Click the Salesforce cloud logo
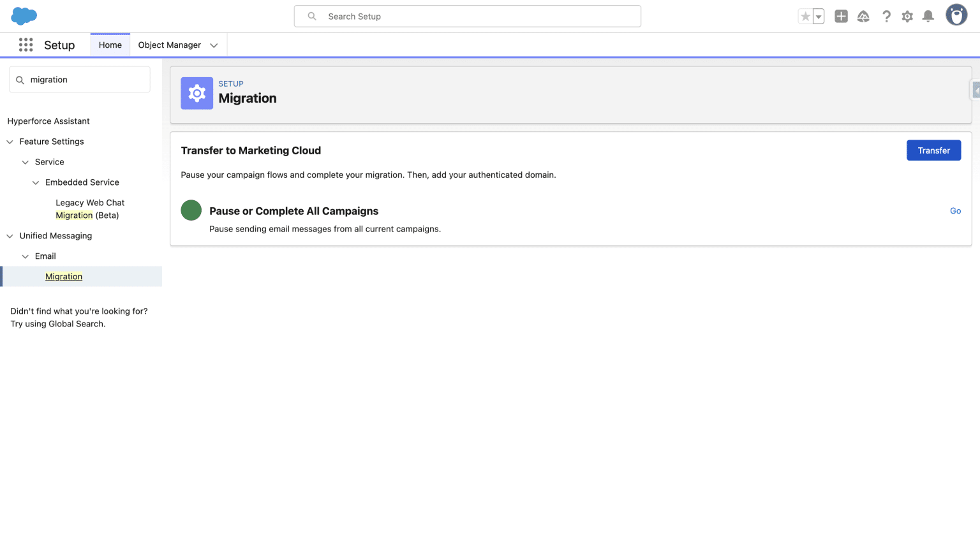The width and height of the screenshot is (980, 533). click(24, 16)
